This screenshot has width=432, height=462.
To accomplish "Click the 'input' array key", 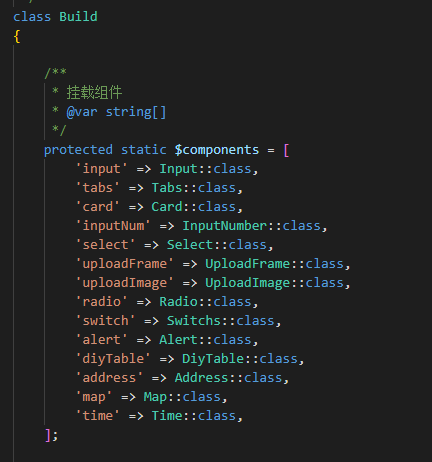I will point(101,169).
